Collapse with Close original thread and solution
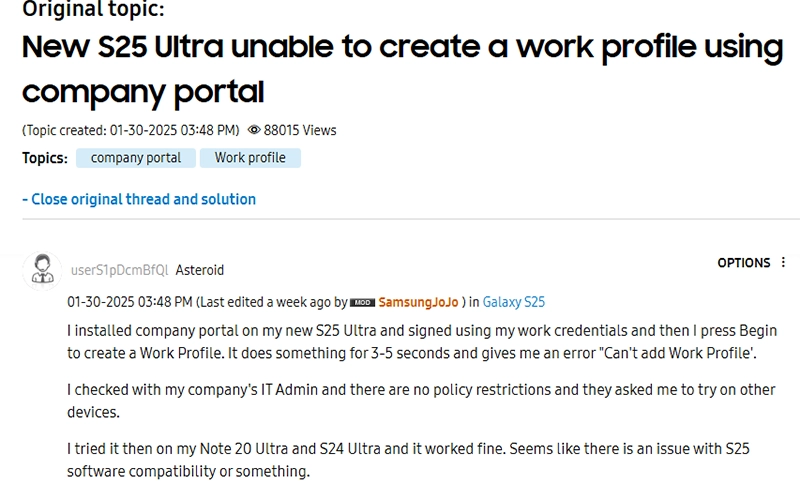This screenshot has height=500, width=800. pyautogui.click(x=139, y=199)
